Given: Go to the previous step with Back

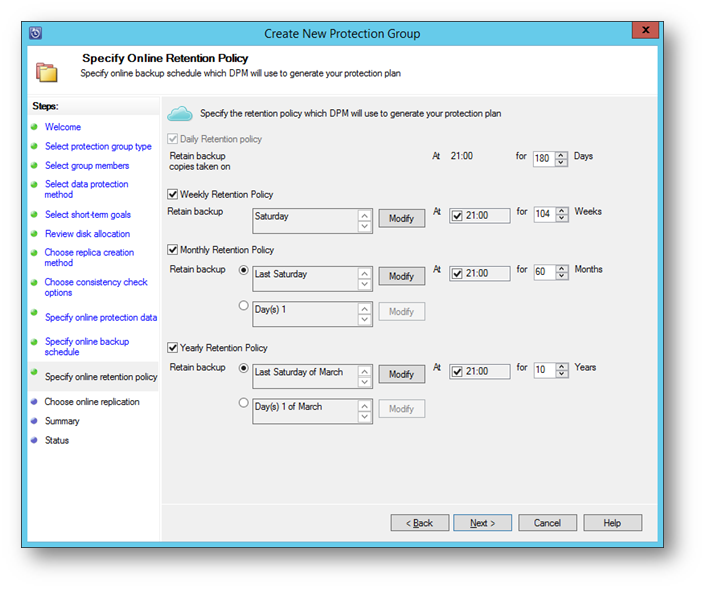Looking at the screenshot, I should 420,523.
